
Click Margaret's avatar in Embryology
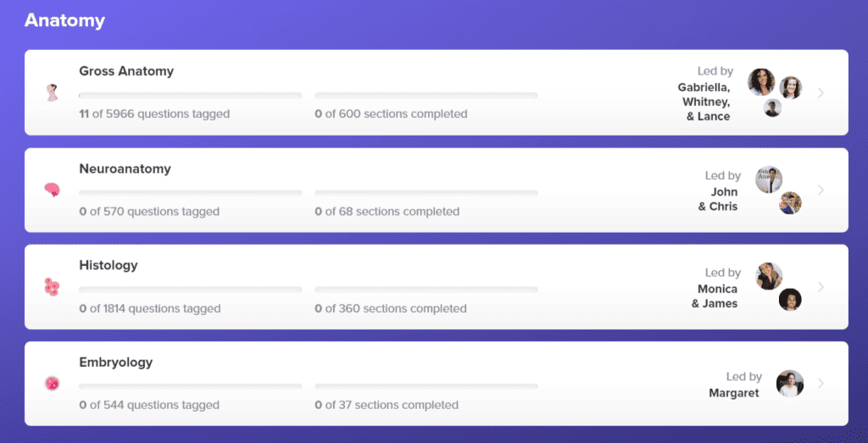pyautogui.click(x=790, y=384)
